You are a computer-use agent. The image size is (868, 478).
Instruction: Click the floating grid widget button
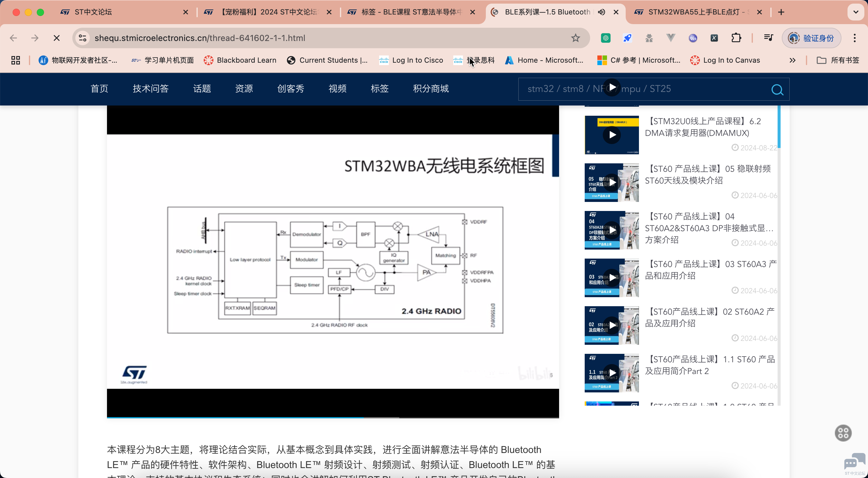point(843,433)
